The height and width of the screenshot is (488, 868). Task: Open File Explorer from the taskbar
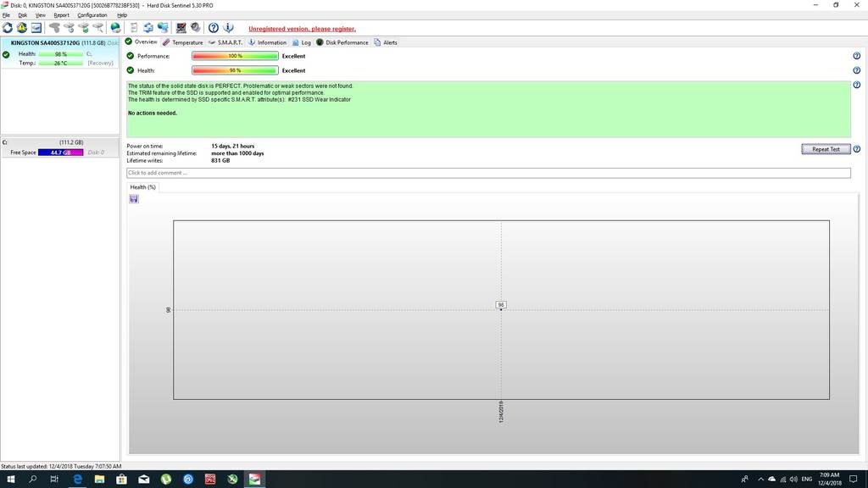tap(100, 480)
